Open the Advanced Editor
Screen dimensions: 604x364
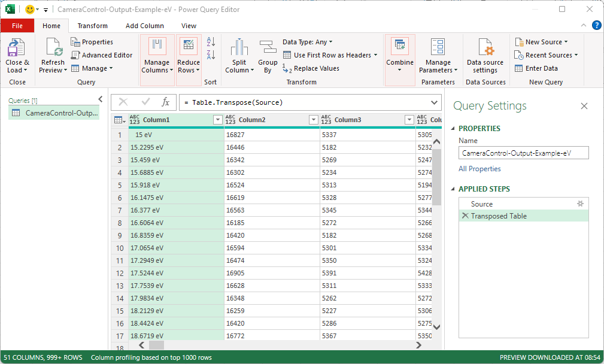pyautogui.click(x=102, y=55)
